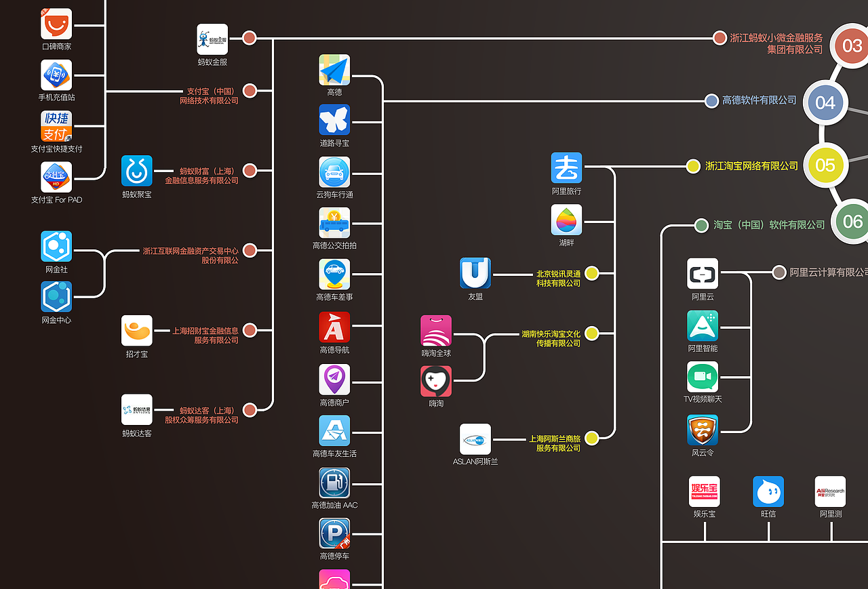Click 支付宝（中国）网络技术有限公司 label
This screenshot has height=589, width=868.
[209, 96]
